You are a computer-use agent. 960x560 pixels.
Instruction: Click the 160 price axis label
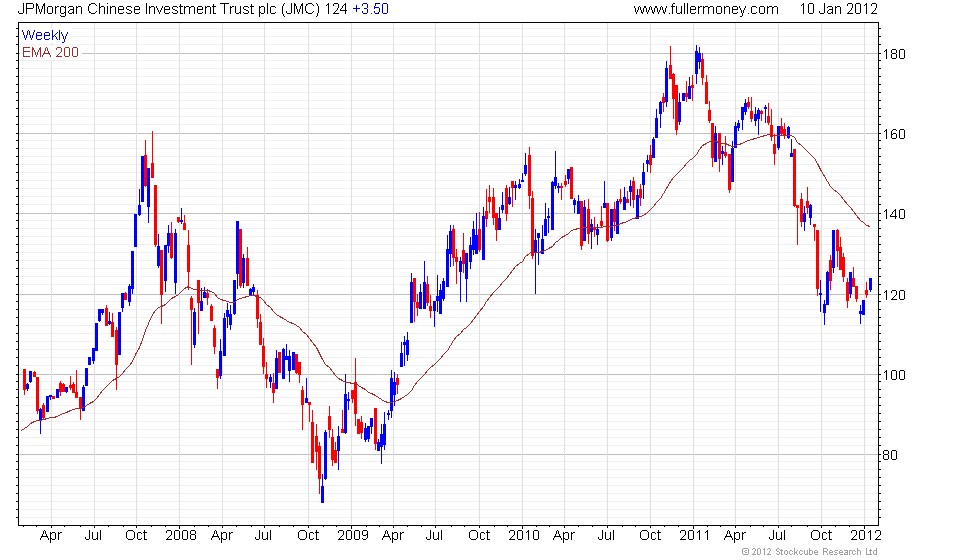pos(893,134)
